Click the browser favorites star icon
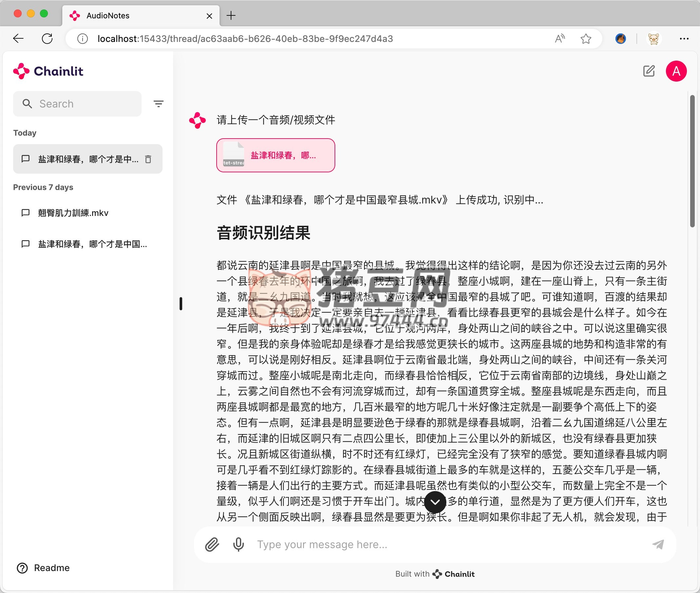 tap(586, 39)
